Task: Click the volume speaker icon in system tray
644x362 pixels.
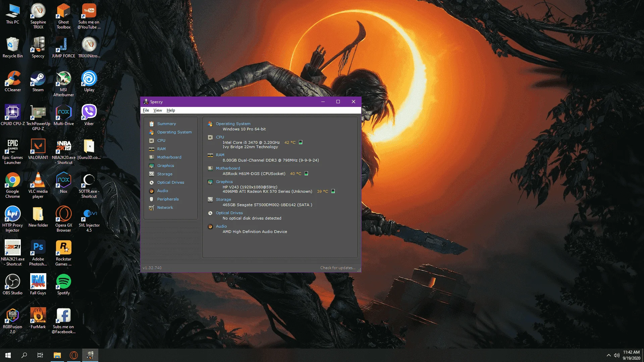Action: pyautogui.click(x=616, y=355)
